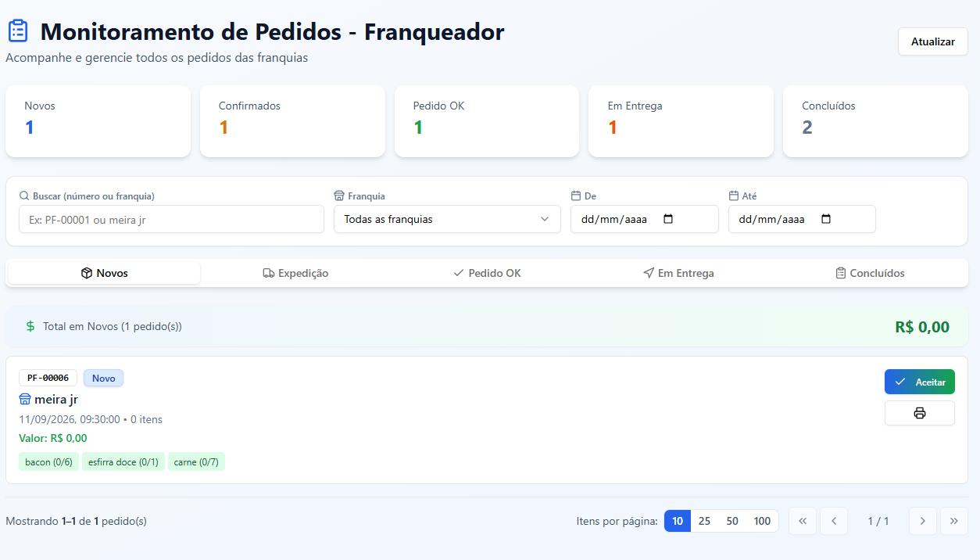Click the carne (0/7) item tag
980x560 pixels.
pos(196,461)
